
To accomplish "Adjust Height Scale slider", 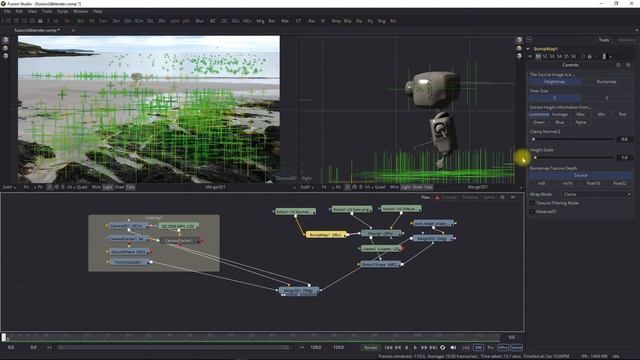I will [573, 157].
